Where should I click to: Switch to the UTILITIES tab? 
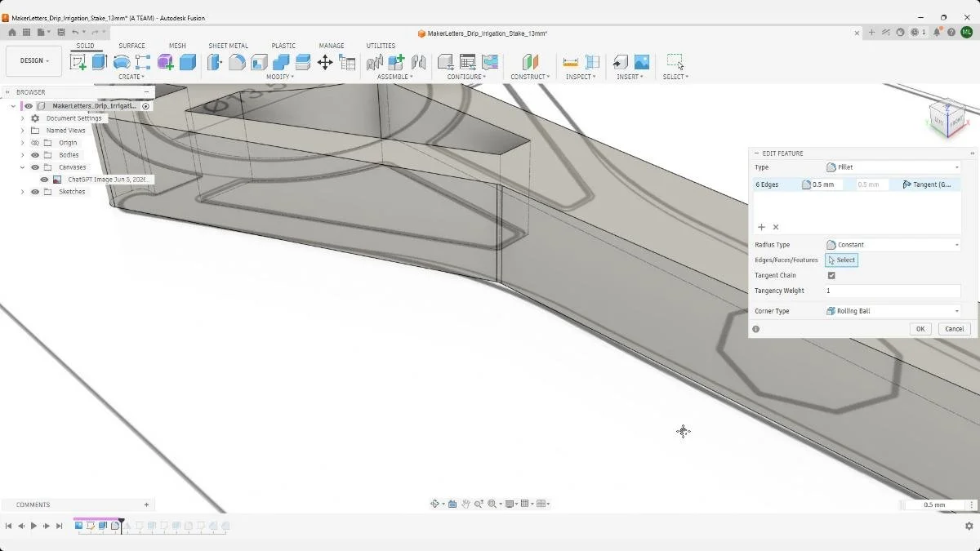(x=381, y=46)
